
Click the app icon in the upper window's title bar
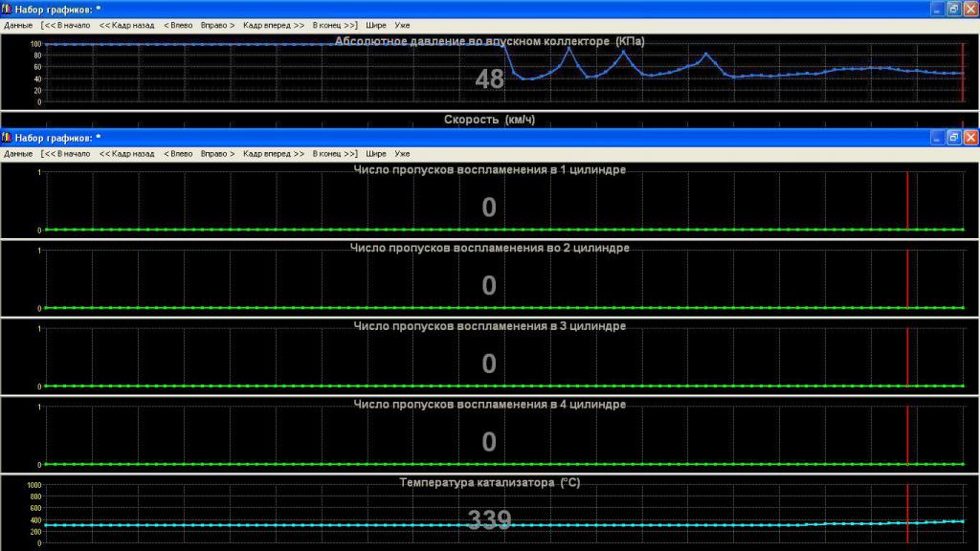tap(7, 9)
